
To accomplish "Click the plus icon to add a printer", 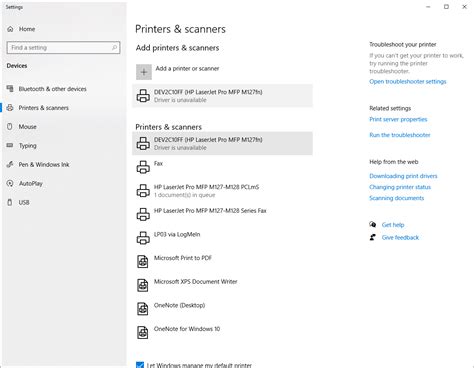I will coord(144,72).
